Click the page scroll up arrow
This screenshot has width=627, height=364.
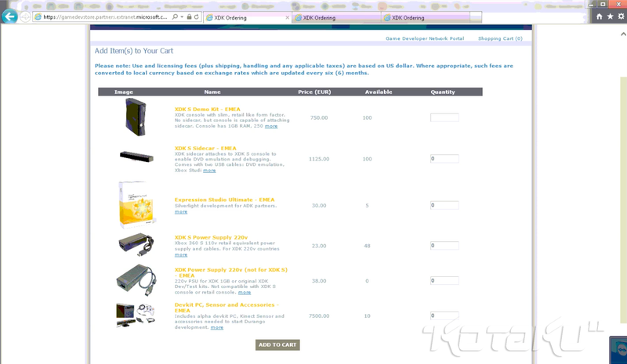coord(623,34)
